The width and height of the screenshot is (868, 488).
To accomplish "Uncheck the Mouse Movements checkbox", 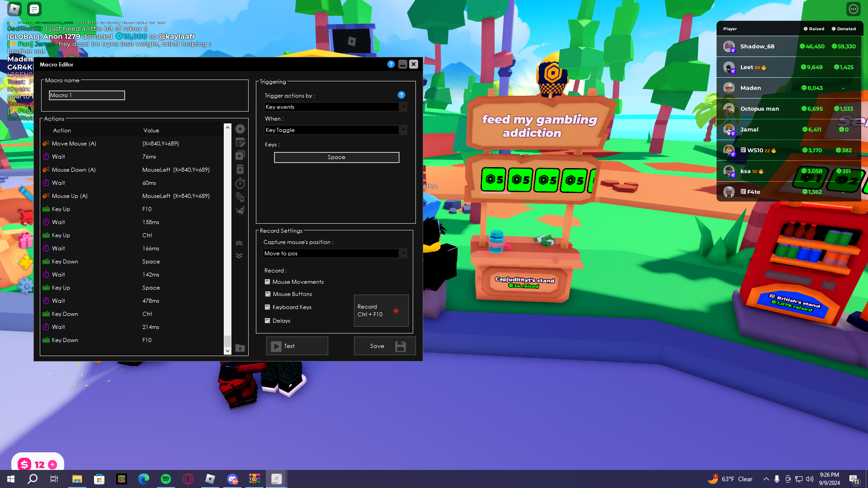I will pos(268,282).
